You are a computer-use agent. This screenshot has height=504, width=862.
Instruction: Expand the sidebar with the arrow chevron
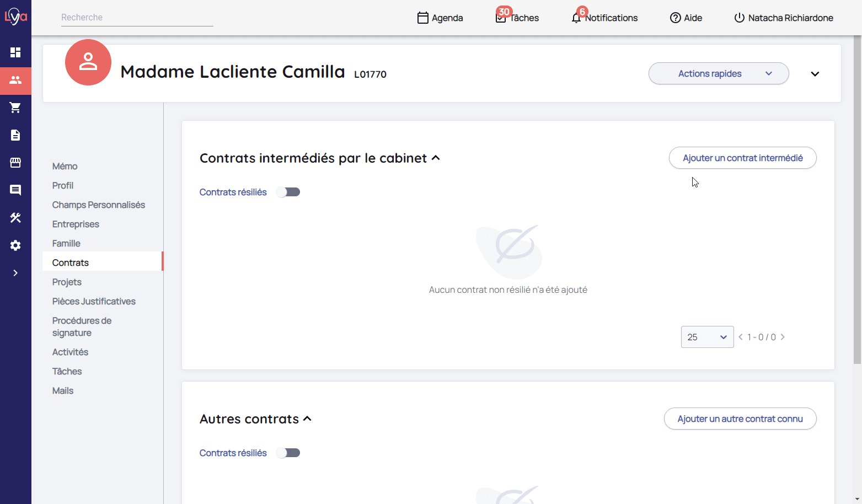pos(15,273)
